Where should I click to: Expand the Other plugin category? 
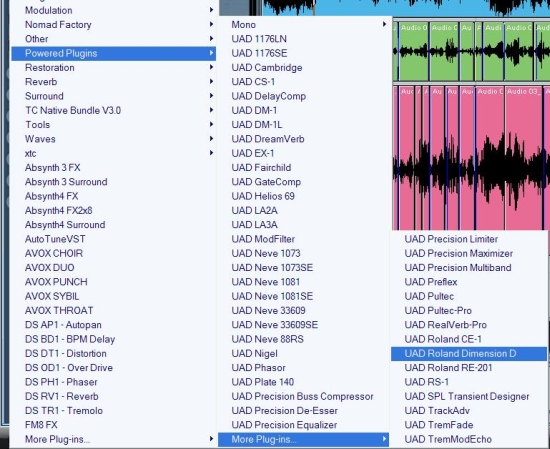[x=113, y=39]
